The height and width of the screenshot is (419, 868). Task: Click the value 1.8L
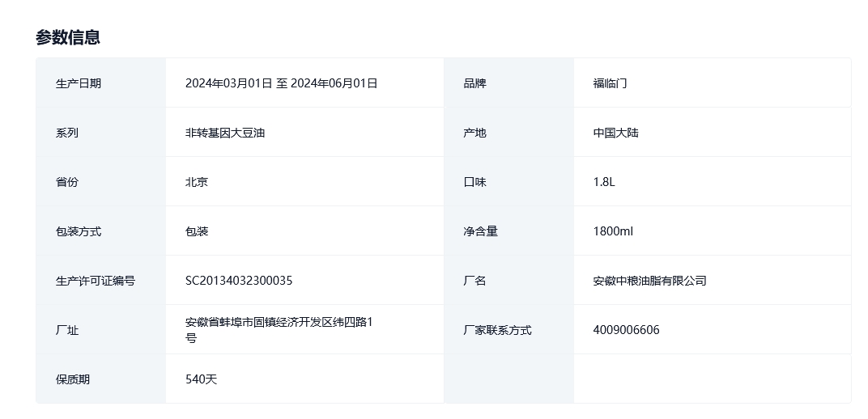[x=604, y=182]
